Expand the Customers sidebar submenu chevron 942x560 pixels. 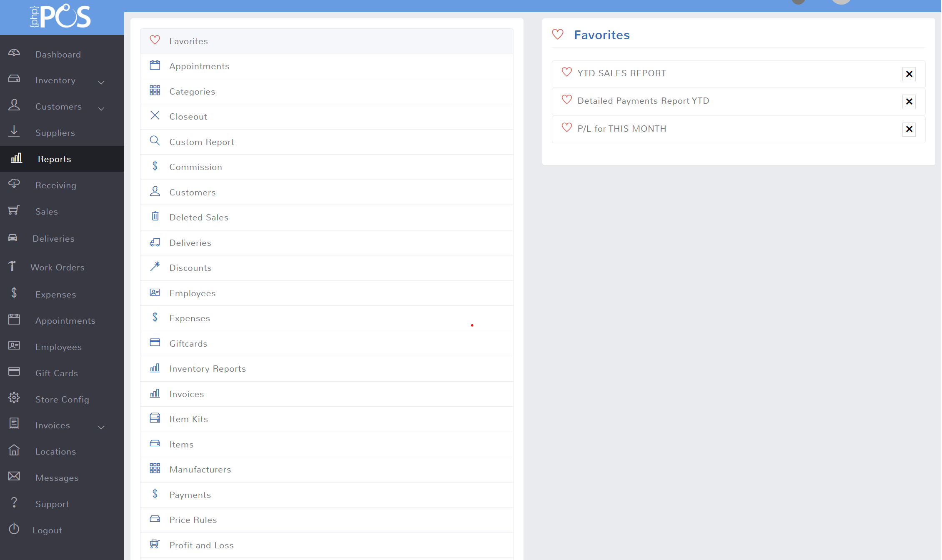(101, 109)
